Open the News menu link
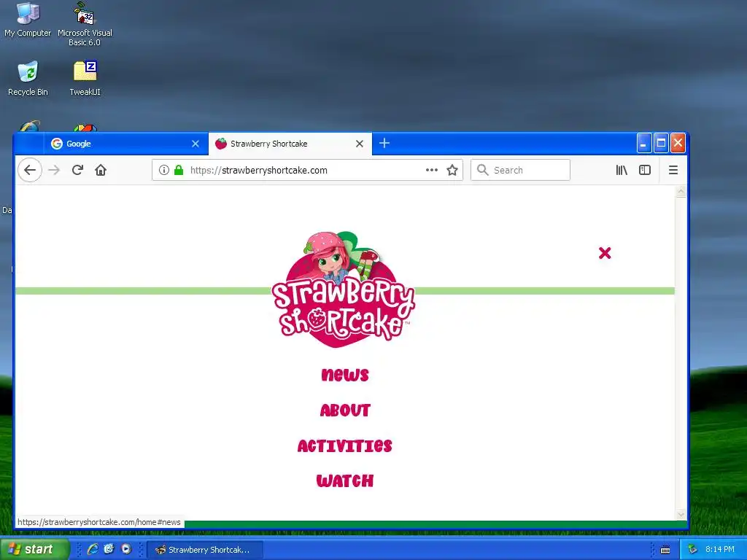747x560 pixels. point(345,375)
